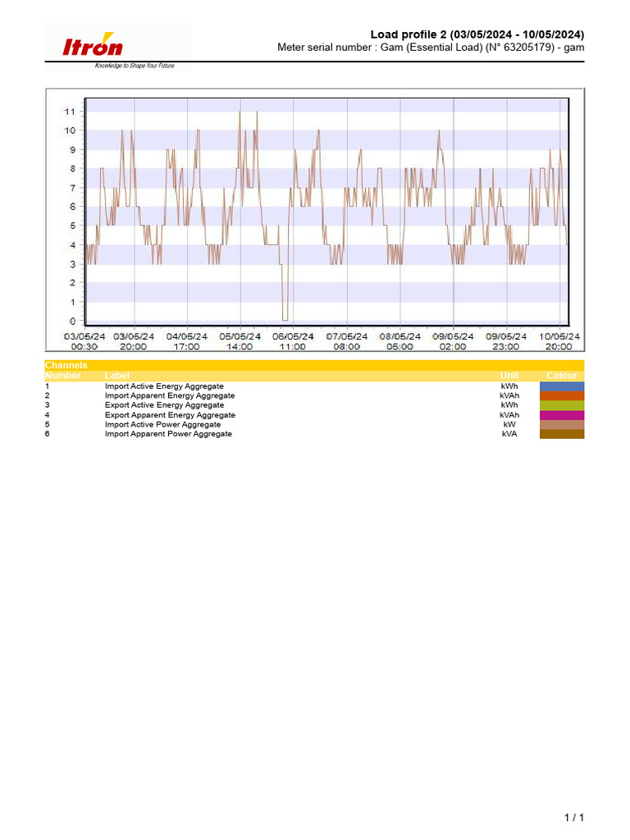Click the x-axis label 06/05/24 11:00
Image resolution: width=630 pixels, height=840 pixels.
tap(293, 341)
